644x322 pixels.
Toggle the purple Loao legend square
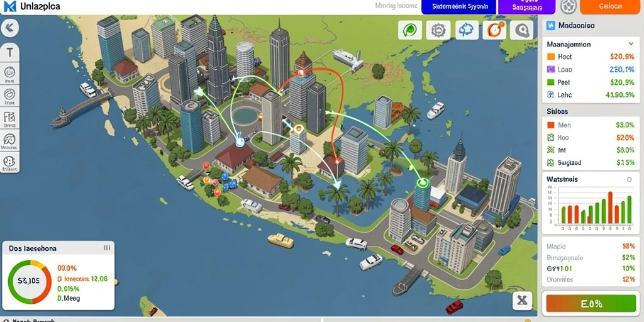(551, 69)
